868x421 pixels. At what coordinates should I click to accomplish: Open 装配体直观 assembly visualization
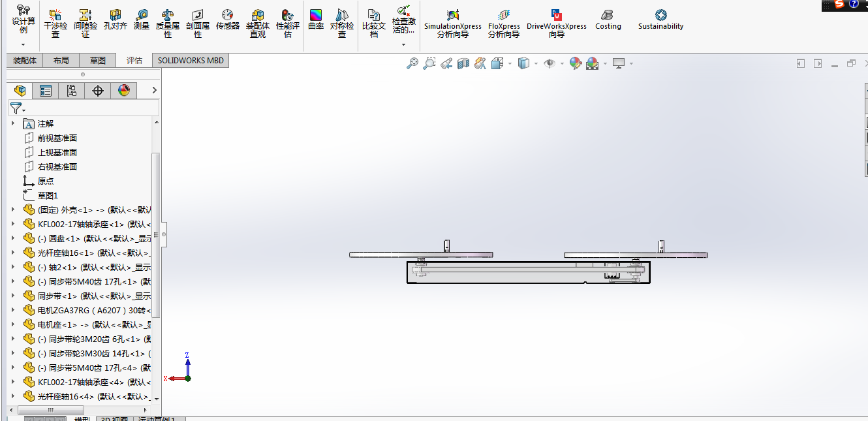(x=258, y=23)
